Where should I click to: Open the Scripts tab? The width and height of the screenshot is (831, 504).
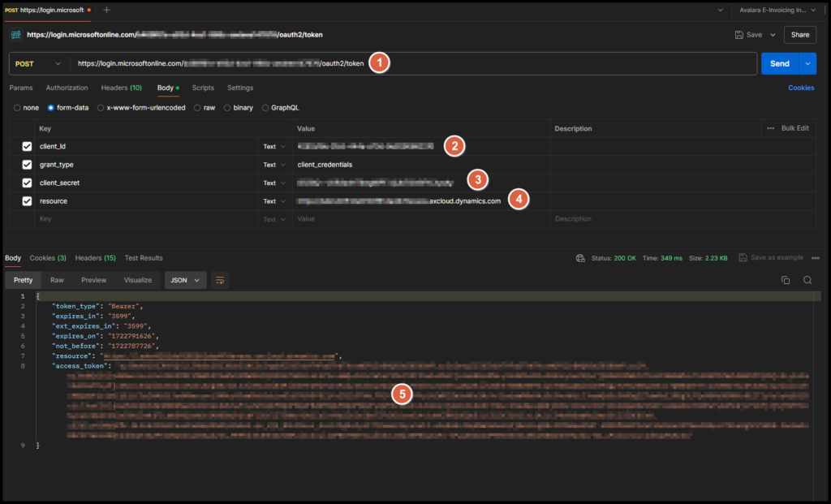point(203,88)
